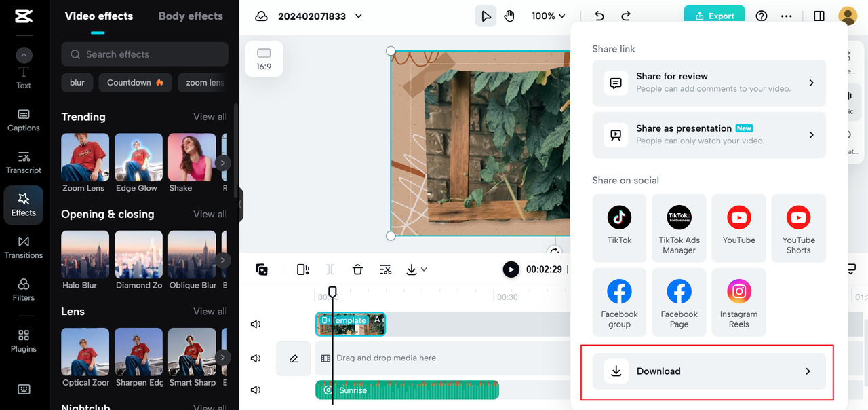The image size is (868, 410).
Task: Undo the last action
Action: [599, 16]
